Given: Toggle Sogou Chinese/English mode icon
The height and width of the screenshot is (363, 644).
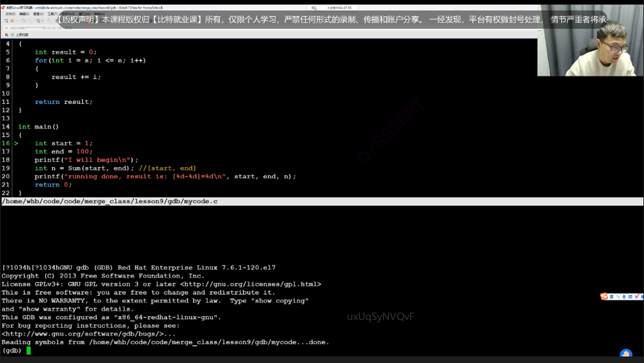Looking at the screenshot, I should (x=611, y=296).
